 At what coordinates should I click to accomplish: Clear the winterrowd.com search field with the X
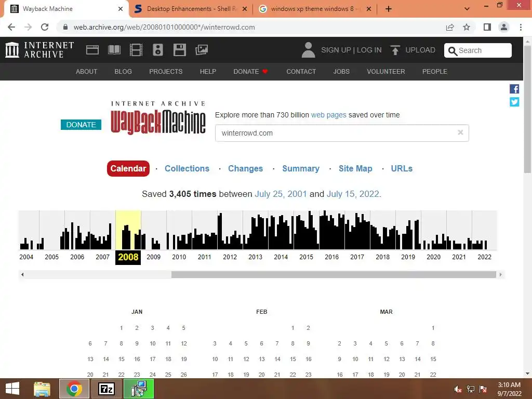(x=460, y=132)
